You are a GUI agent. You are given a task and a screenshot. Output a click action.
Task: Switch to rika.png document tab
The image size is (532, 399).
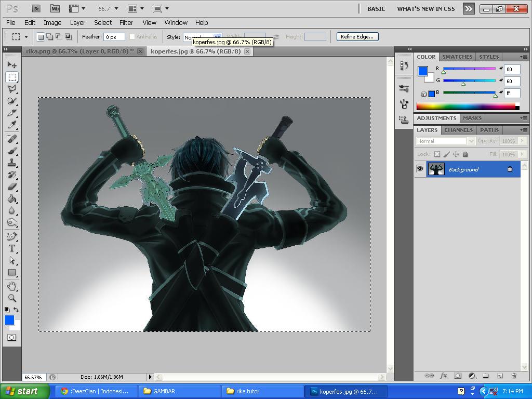tap(79, 51)
